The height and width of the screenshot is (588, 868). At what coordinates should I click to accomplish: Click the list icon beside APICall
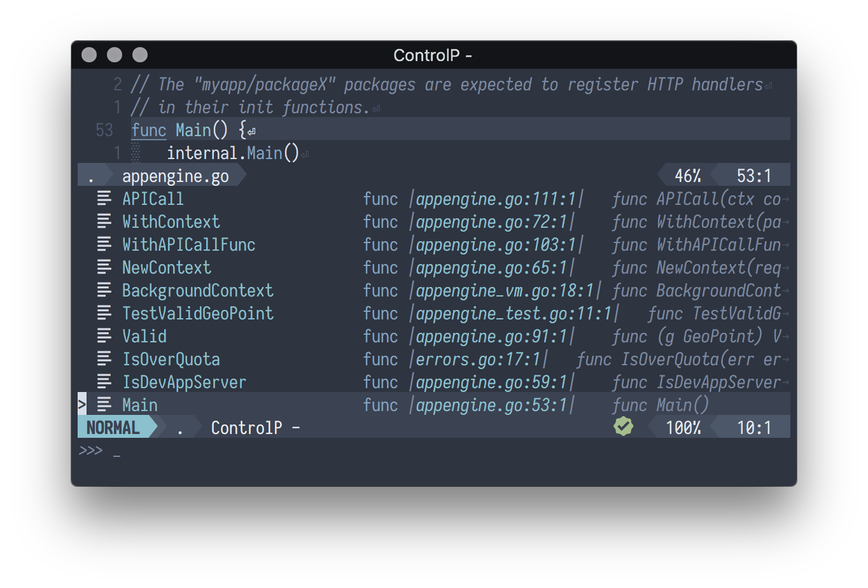[104, 199]
